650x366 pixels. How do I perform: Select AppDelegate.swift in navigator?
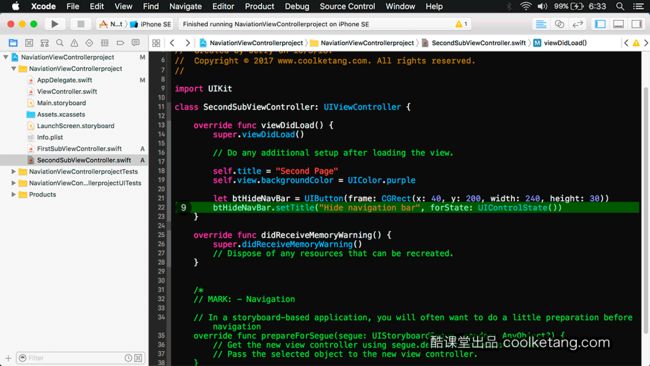pos(64,80)
